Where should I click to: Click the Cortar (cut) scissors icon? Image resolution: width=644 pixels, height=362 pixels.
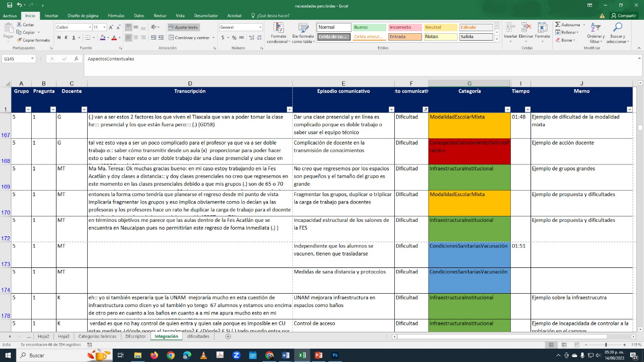[x=19, y=25]
